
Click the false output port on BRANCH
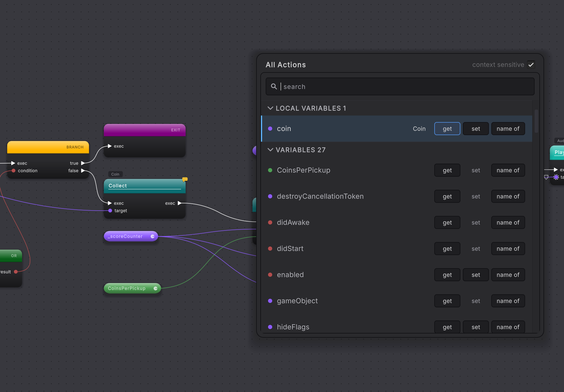click(83, 170)
